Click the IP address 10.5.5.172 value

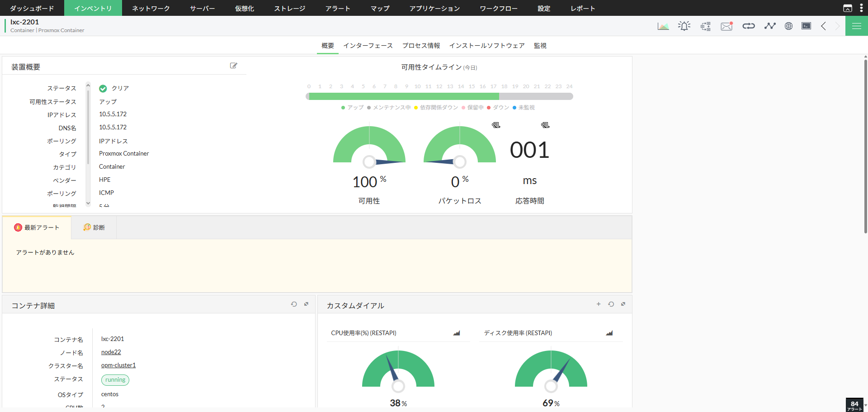[113, 114]
